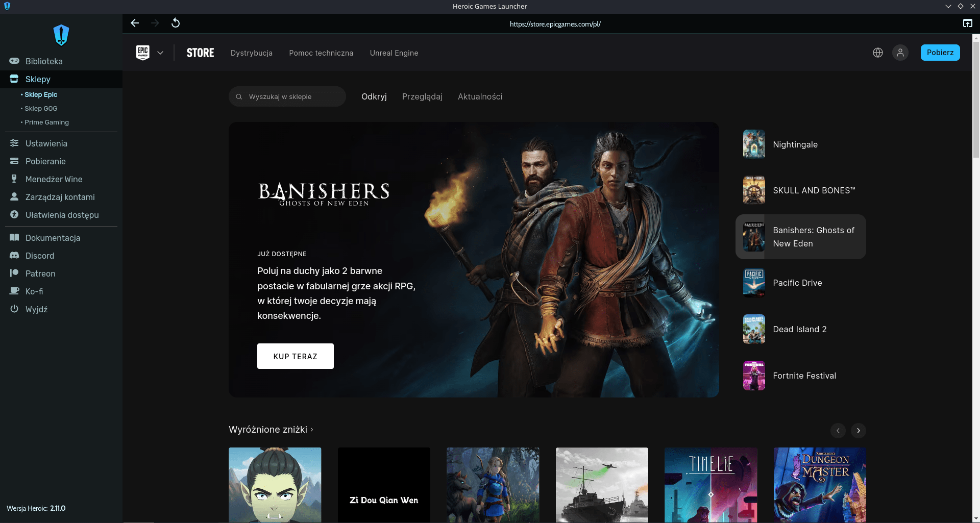Image resolution: width=980 pixels, height=523 pixels.
Task: Show next featured discounts
Action: 859,431
